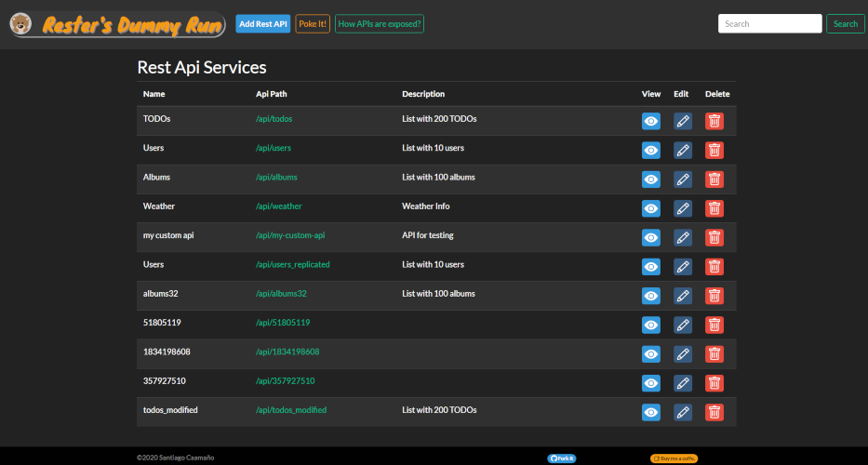The height and width of the screenshot is (465, 868).
Task: Open the /api/todos path link
Action: pyautogui.click(x=274, y=118)
